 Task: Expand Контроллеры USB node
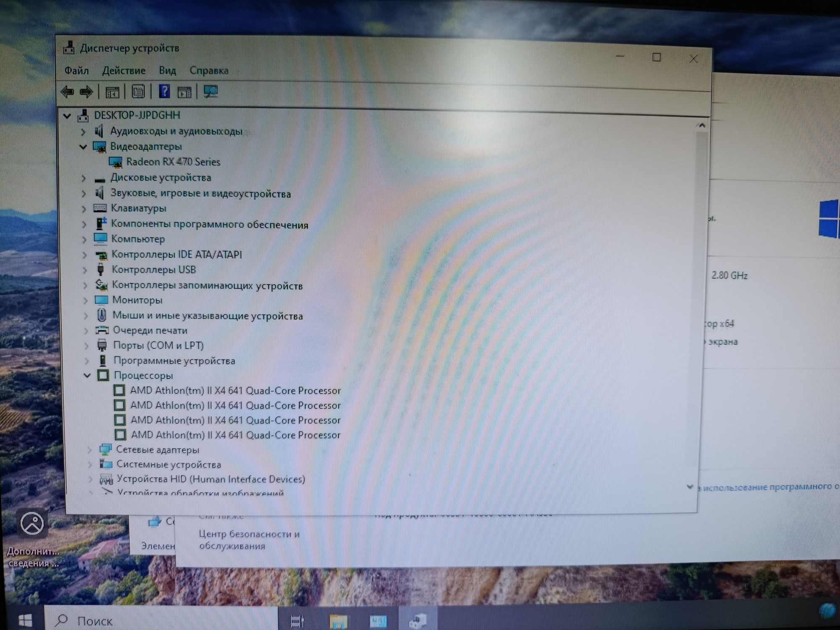85,270
